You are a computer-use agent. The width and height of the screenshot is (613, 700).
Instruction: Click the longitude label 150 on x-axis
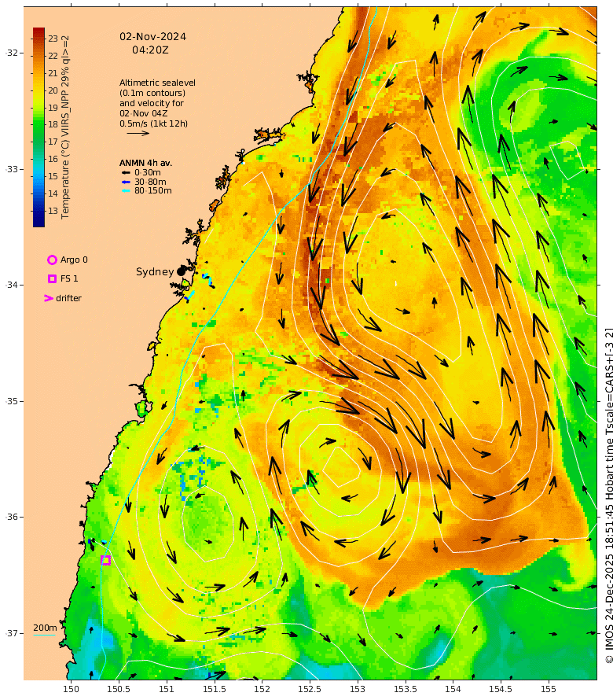point(71,689)
